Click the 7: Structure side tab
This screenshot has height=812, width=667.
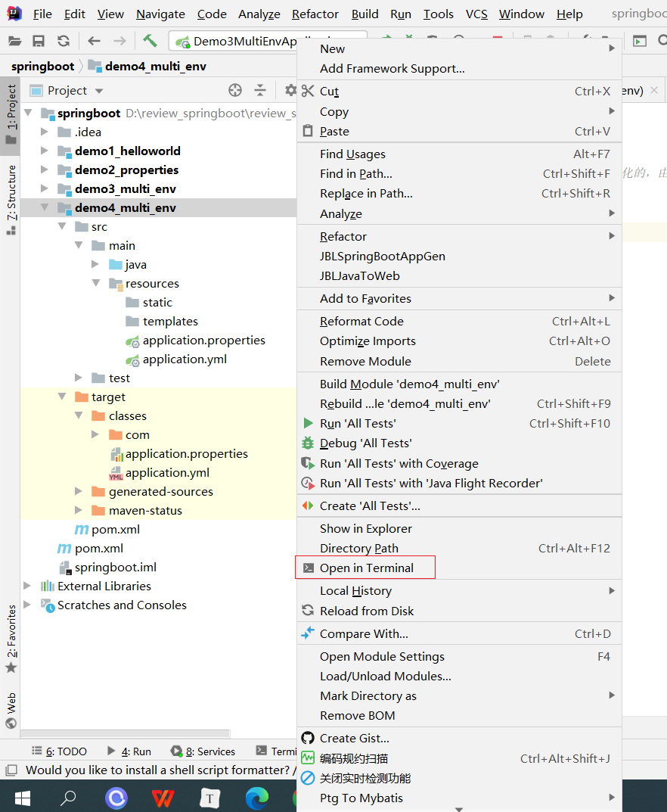tap(11, 198)
